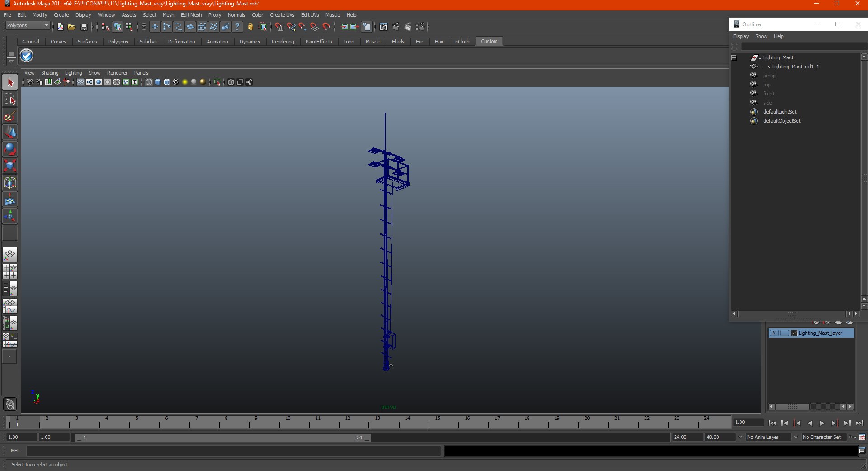The width and height of the screenshot is (868, 471).
Task: Toggle select by object type mode
Action: [118, 27]
